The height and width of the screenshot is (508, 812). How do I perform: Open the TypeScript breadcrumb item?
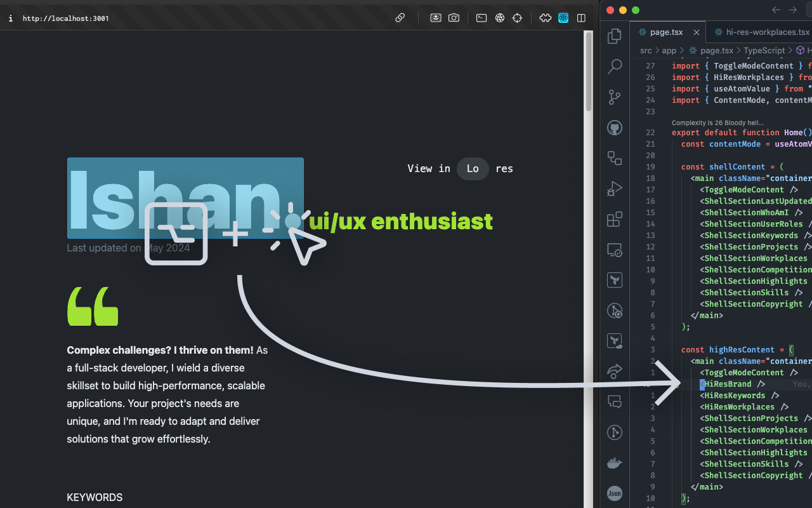(764, 50)
